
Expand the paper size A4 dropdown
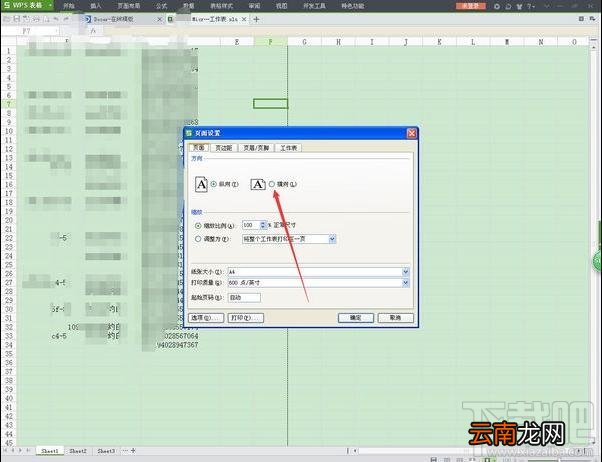coord(406,272)
